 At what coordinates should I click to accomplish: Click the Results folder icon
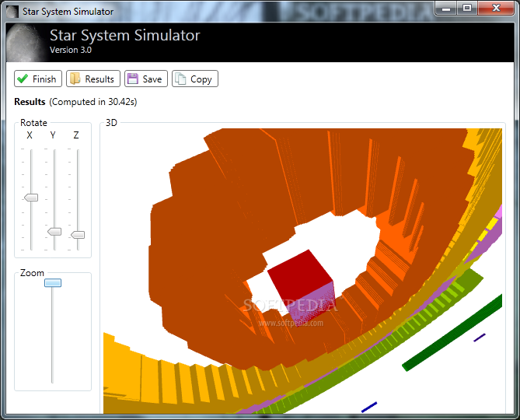pyautogui.click(x=75, y=79)
